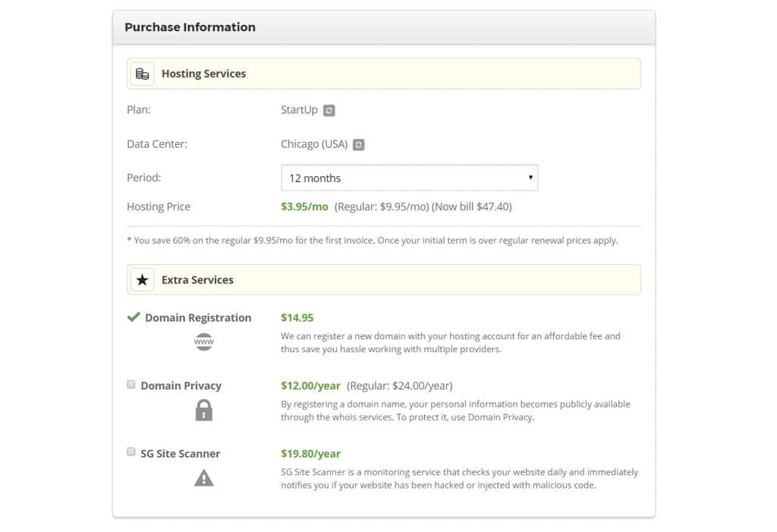Viewport: 777px width, 532px height.
Task: Tick the SG Site Scanner checkbox
Action: [x=131, y=452]
